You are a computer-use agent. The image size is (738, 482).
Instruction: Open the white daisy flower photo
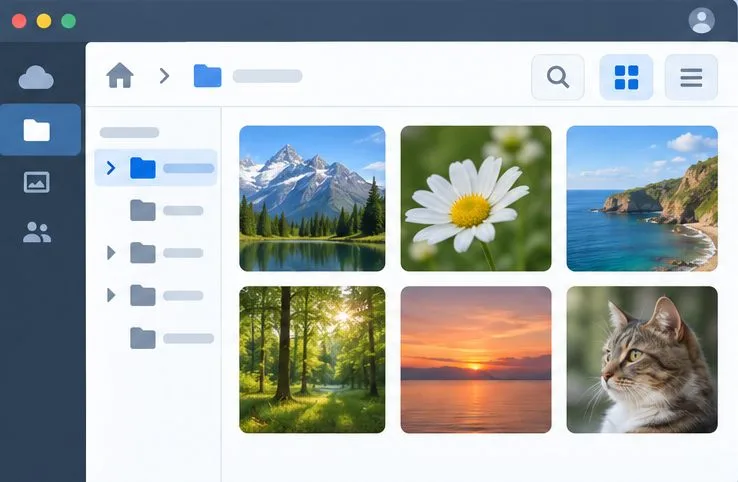(x=476, y=198)
